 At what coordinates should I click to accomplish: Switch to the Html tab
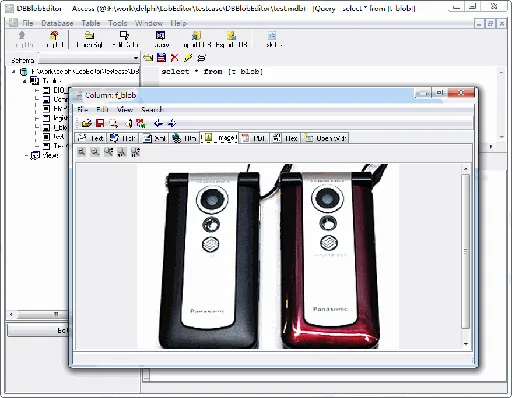(184, 138)
